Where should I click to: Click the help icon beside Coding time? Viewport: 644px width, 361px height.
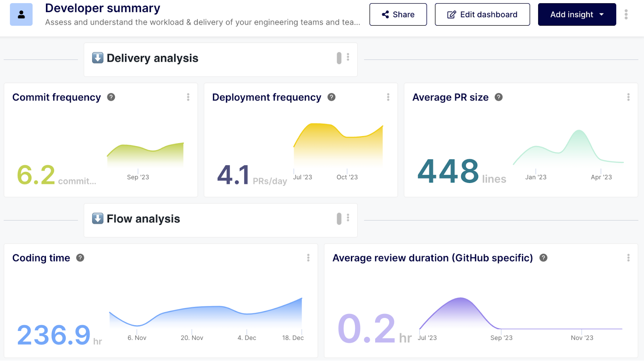80,258
